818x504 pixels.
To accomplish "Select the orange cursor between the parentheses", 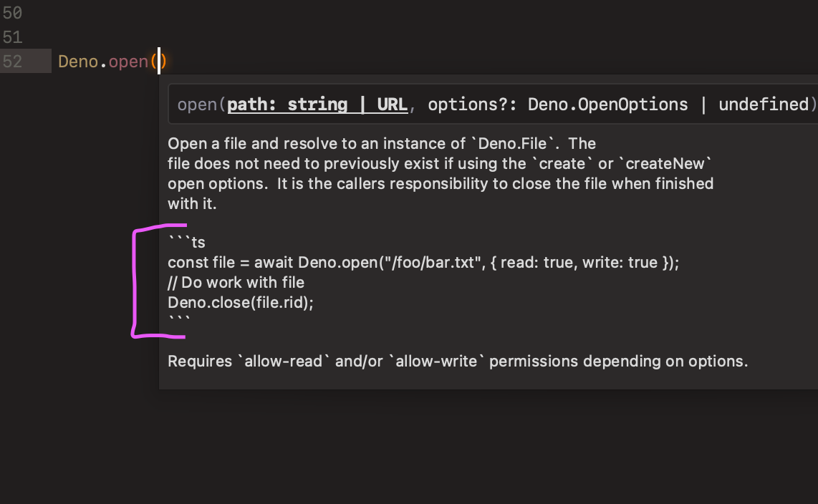I will [x=158, y=62].
